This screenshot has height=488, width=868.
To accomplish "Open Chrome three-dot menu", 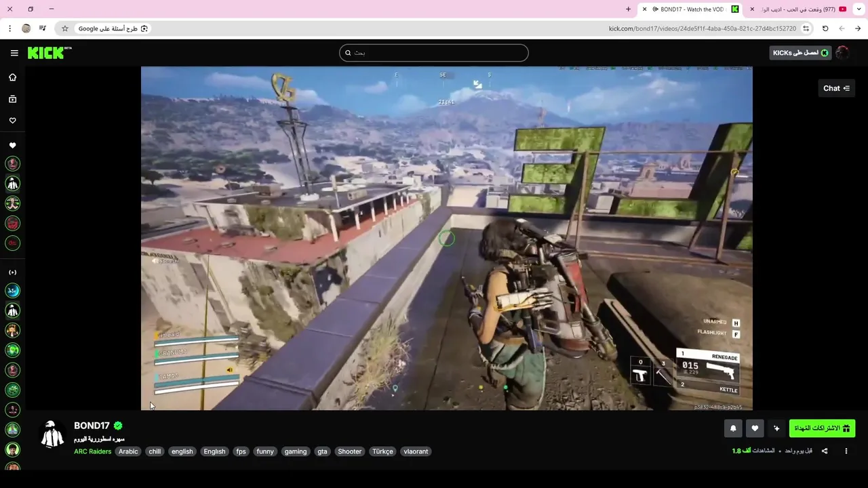I will (x=9, y=28).
